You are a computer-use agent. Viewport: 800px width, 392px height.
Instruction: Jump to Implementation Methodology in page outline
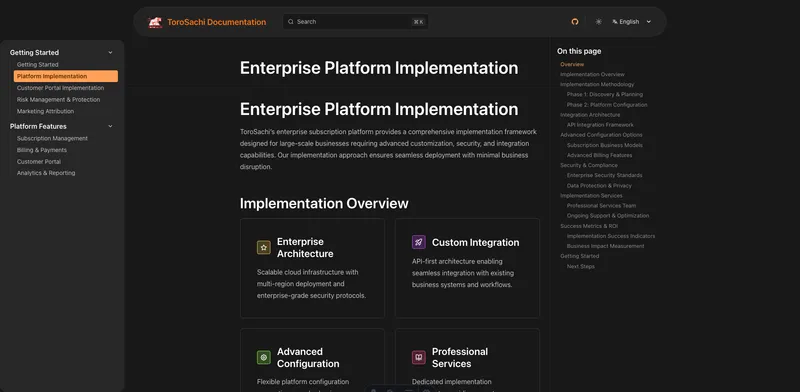(x=597, y=84)
